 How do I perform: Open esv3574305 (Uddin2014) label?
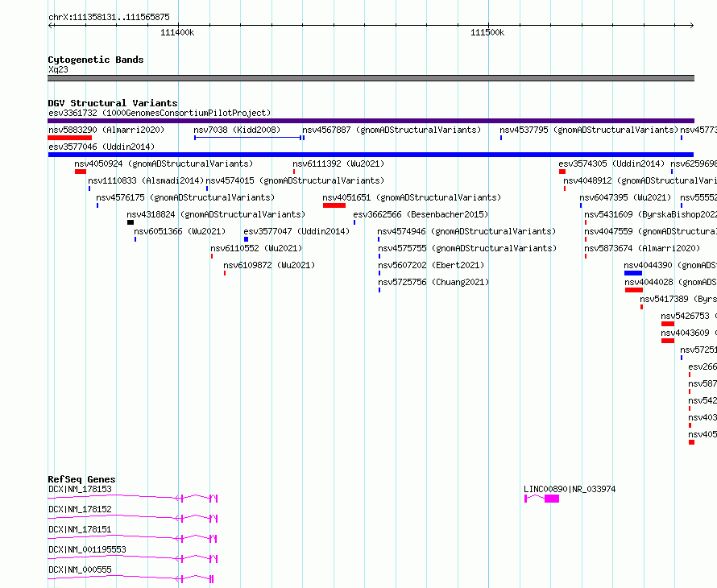coord(611,164)
